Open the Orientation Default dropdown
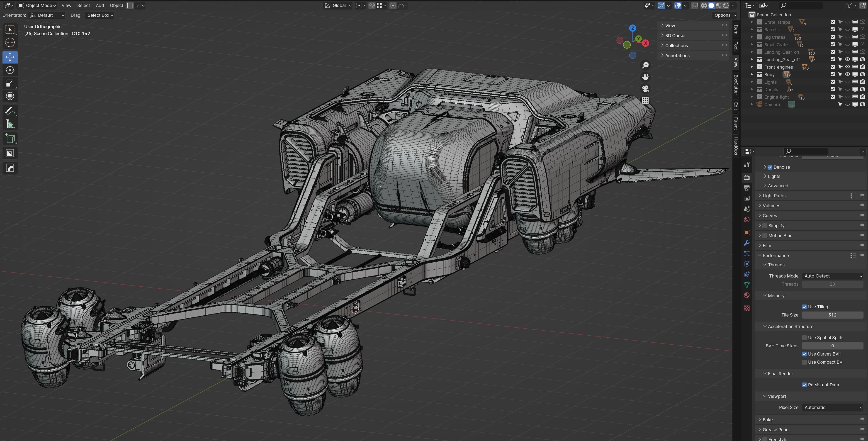Viewport: 868px width, 441px height. pos(47,15)
